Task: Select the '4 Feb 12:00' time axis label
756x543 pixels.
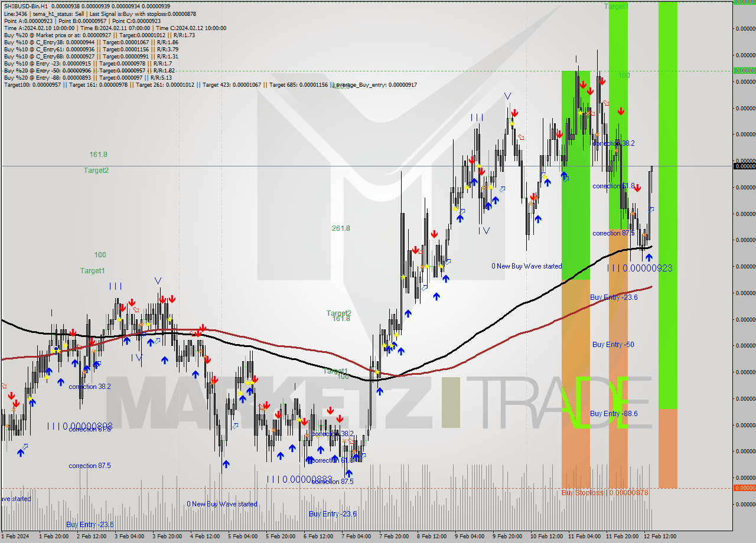Action: click(205, 536)
